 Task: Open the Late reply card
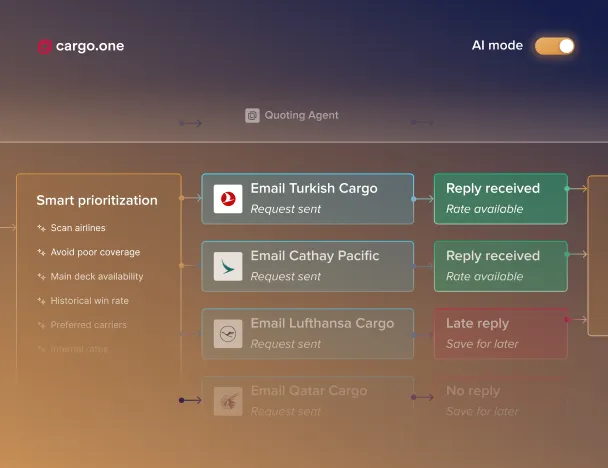[x=501, y=333]
